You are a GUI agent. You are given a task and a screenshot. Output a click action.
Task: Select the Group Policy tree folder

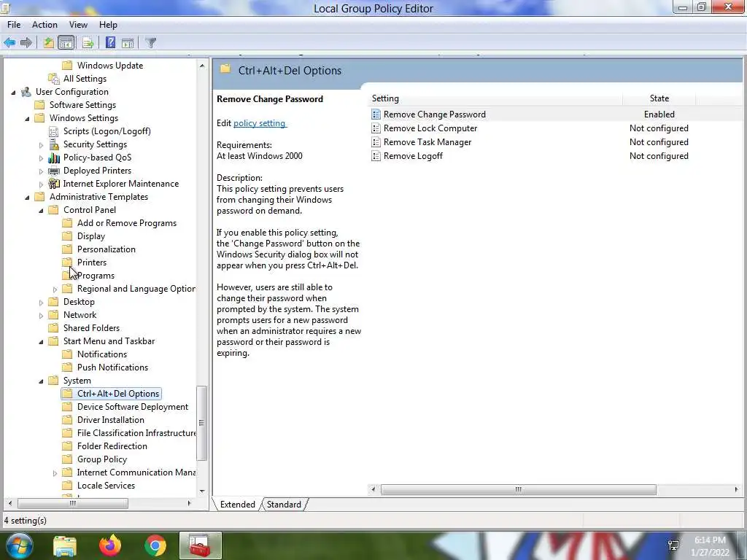coord(102,459)
